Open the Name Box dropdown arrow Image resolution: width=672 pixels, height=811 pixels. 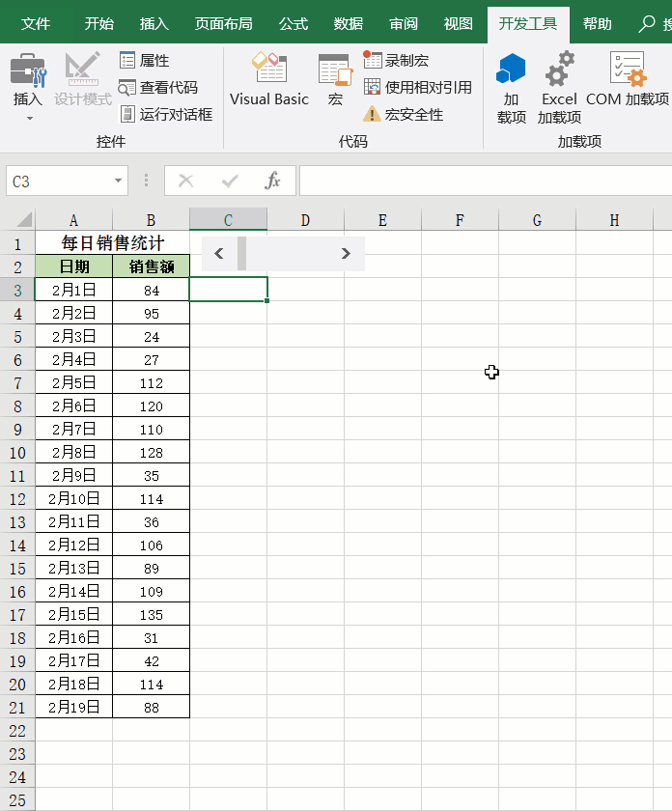coord(118,181)
